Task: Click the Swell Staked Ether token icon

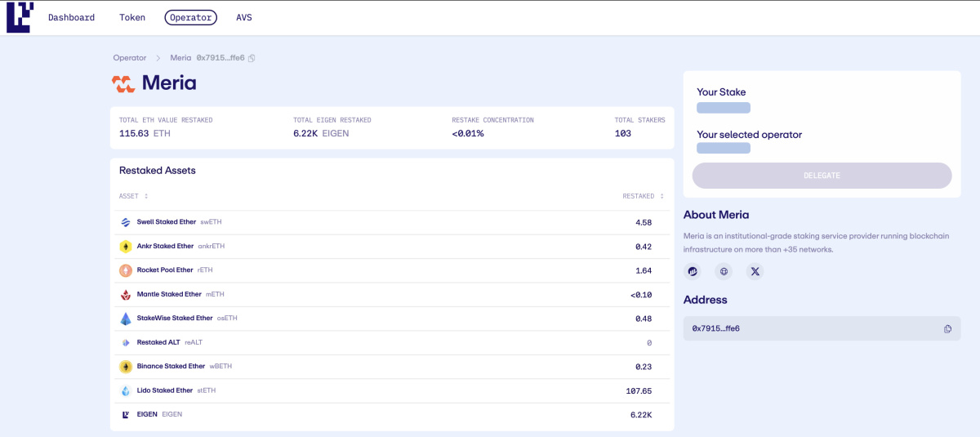Action: [x=126, y=222]
